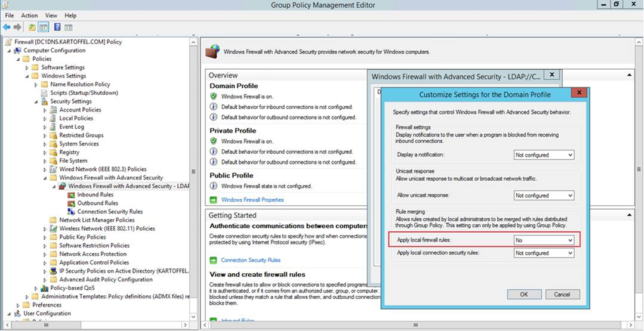Expand the Preferences node
644x331 pixels.
[x=18, y=305]
